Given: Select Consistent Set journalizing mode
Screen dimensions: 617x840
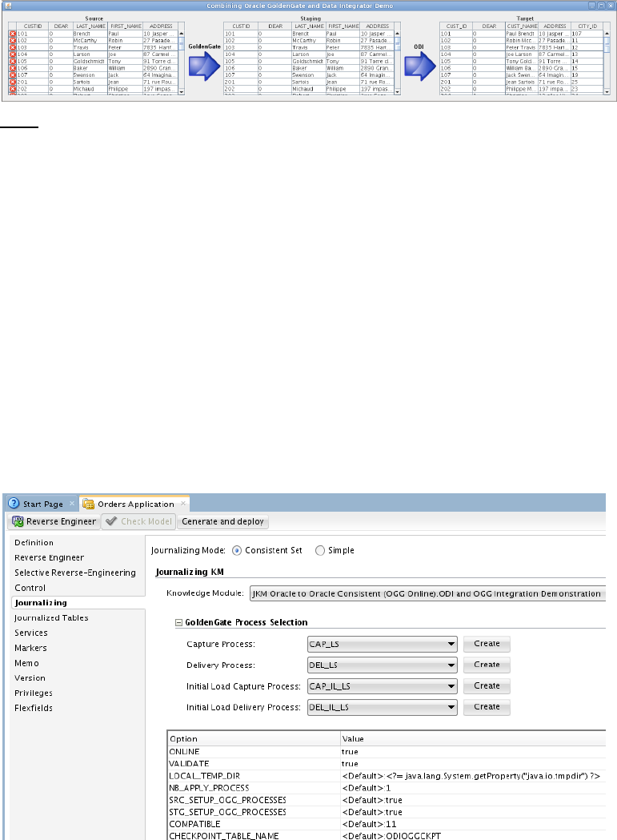Looking at the screenshot, I should point(237,551).
